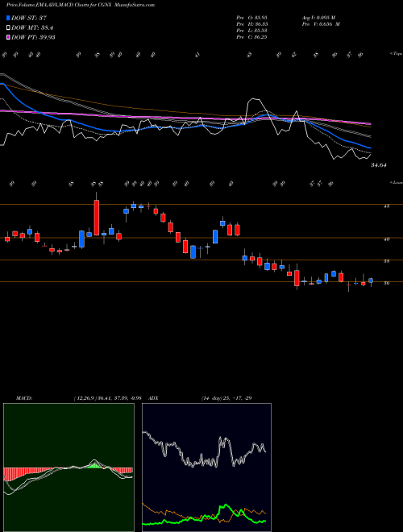
Task: Click the '(14 day) 25, +17, -29' ADX values
Action: pyautogui.click(x=226, y=398)
